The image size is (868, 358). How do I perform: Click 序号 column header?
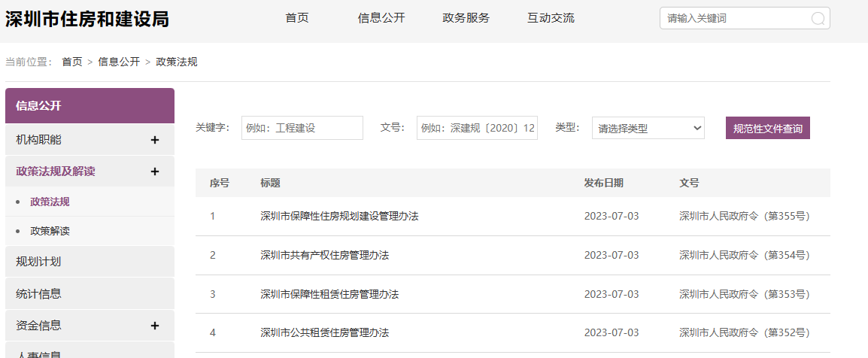219,184
